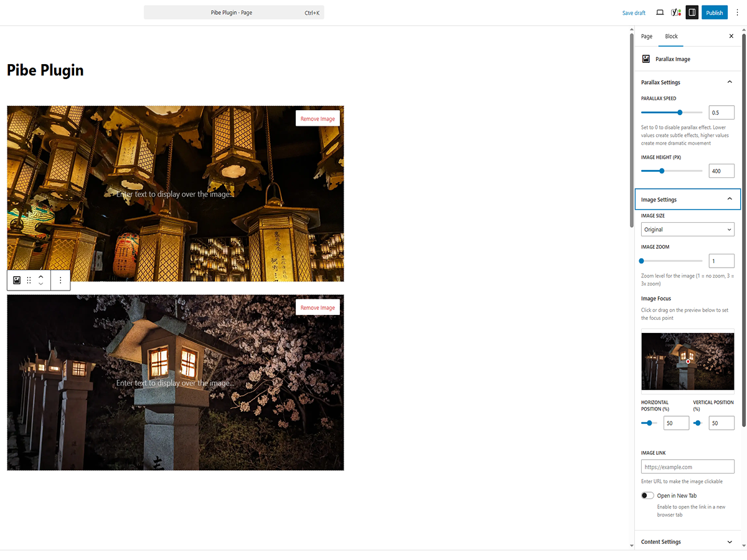Set focus point on the Image Focus preview
The height and width of the screenshot is (560, 747).
pyautogui.click(x=687, y=362)
